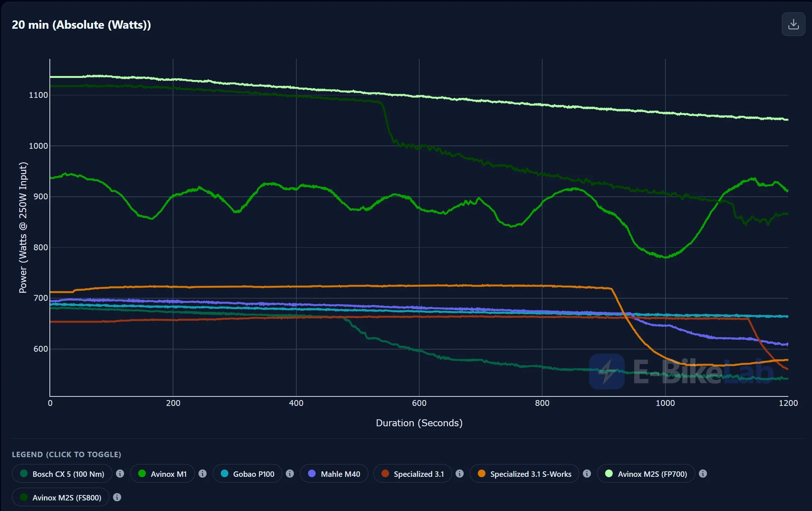Click the chart title '20 min (Absolute (Watts))'

tap(81, 25)
